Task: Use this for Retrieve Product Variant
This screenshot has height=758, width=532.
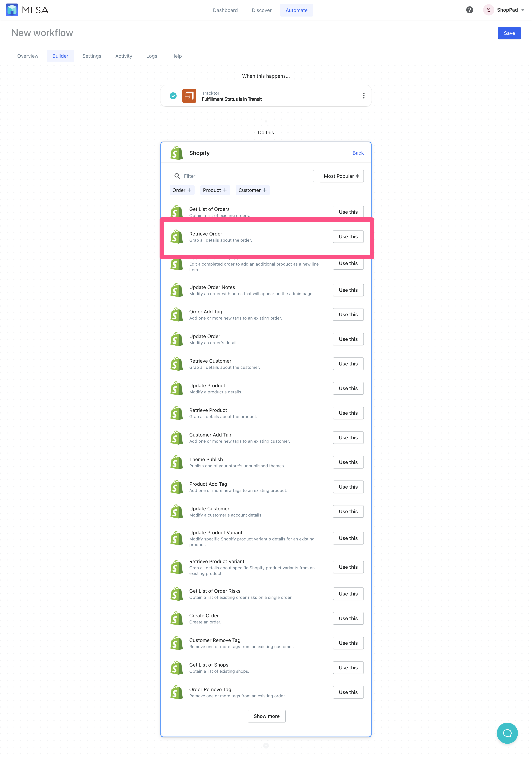Action: [348, 567]
